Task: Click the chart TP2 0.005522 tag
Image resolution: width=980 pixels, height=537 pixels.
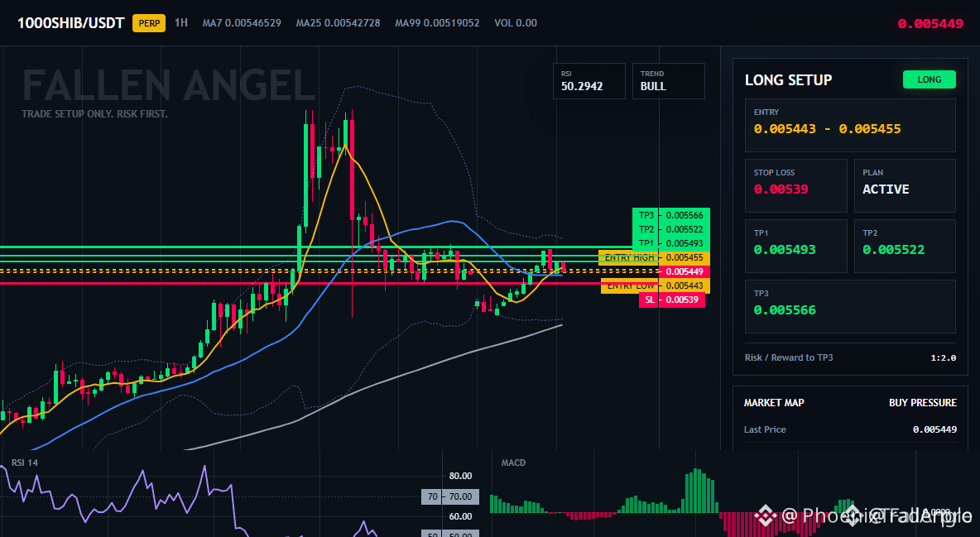Action: coord(671,229)
